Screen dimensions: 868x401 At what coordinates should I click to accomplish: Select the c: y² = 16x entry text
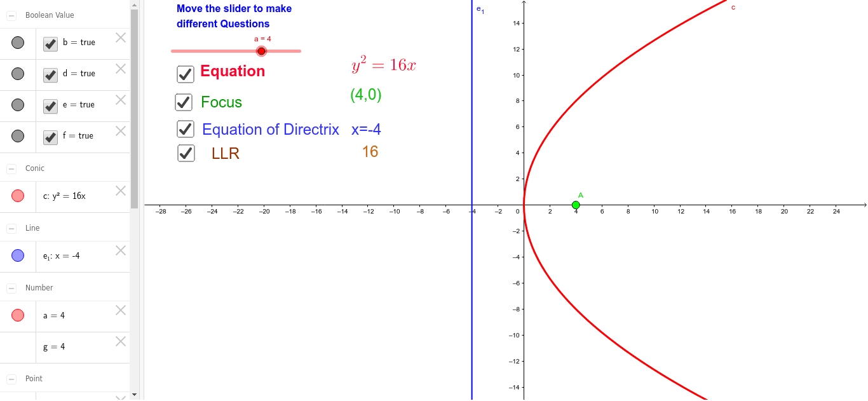[64, 196]
